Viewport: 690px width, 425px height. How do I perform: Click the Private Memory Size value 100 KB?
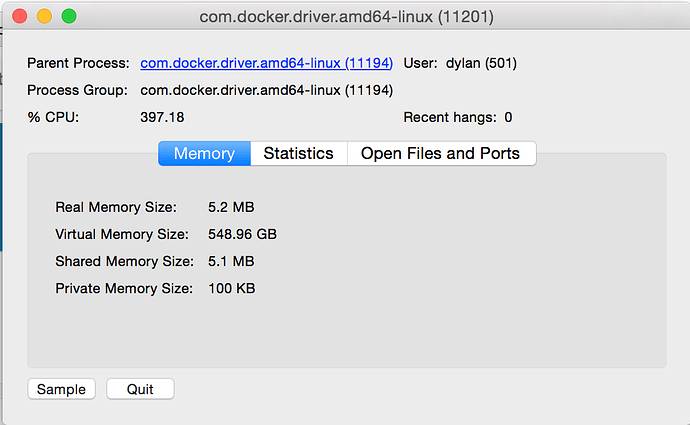(232, 288)
